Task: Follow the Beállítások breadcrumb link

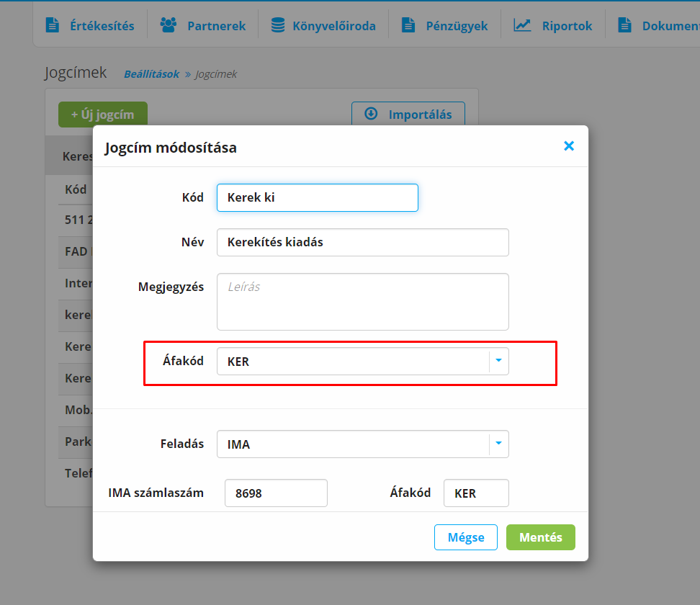Action: (151, 74)
